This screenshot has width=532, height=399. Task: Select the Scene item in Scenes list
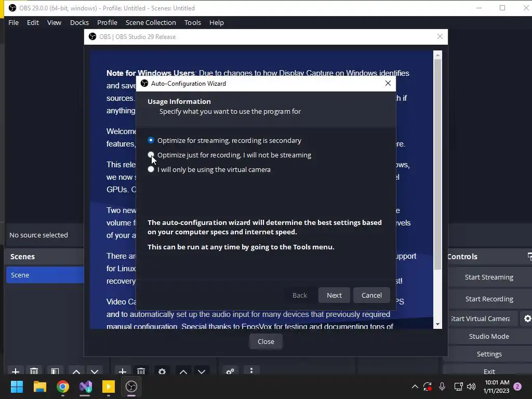pos(45,275)
